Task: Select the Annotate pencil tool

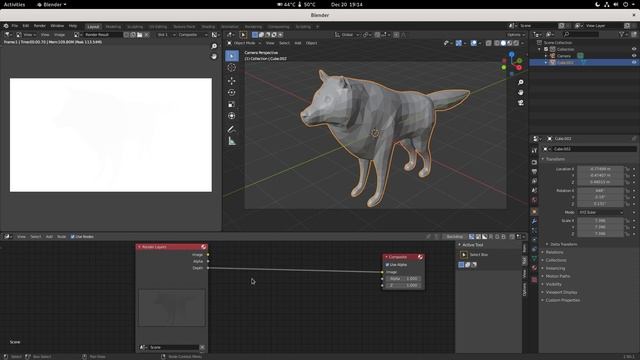Action: 232,129
